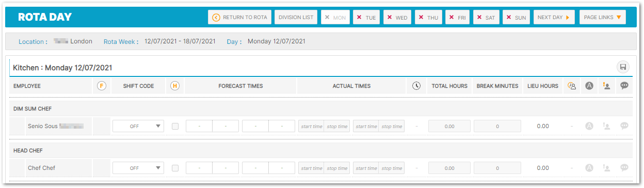Click the clock icon in the header

[416, 86]
